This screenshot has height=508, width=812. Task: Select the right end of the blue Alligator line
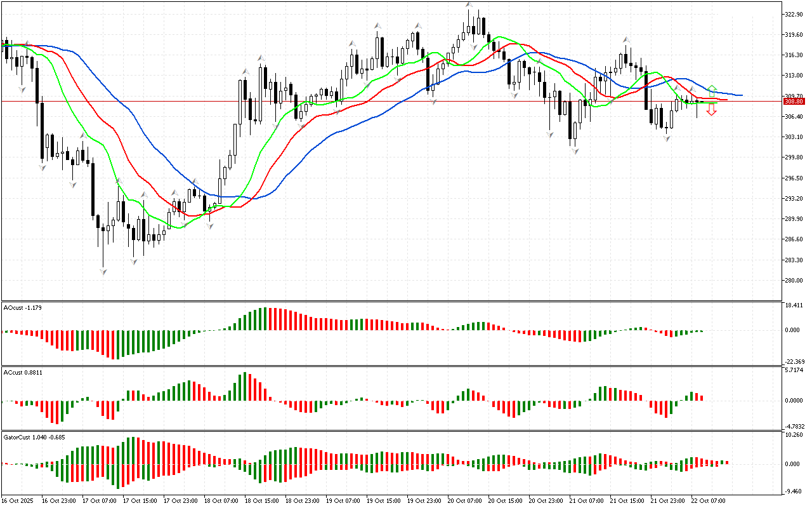[741, 95]
